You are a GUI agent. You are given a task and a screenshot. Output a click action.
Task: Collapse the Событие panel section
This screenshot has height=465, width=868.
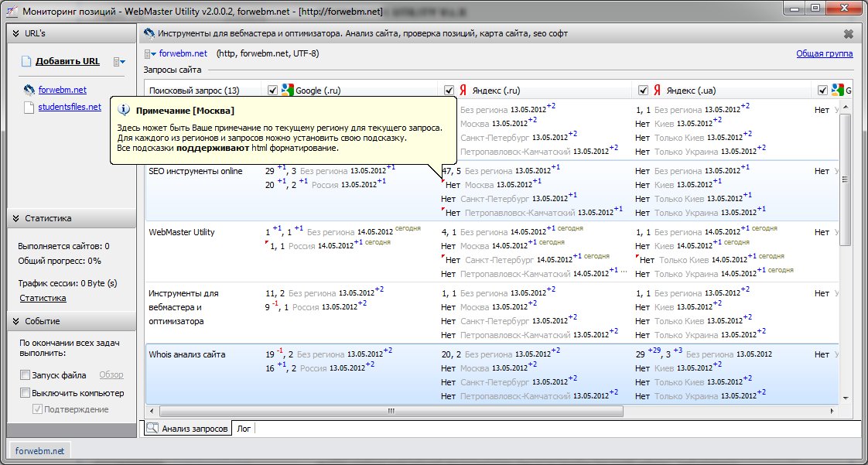point(15,321)
